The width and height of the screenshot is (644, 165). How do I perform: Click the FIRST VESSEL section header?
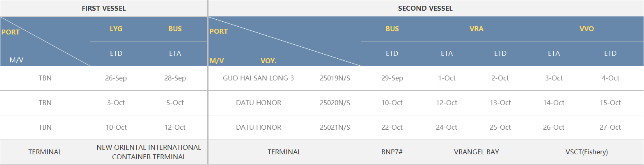click(104, 8)
